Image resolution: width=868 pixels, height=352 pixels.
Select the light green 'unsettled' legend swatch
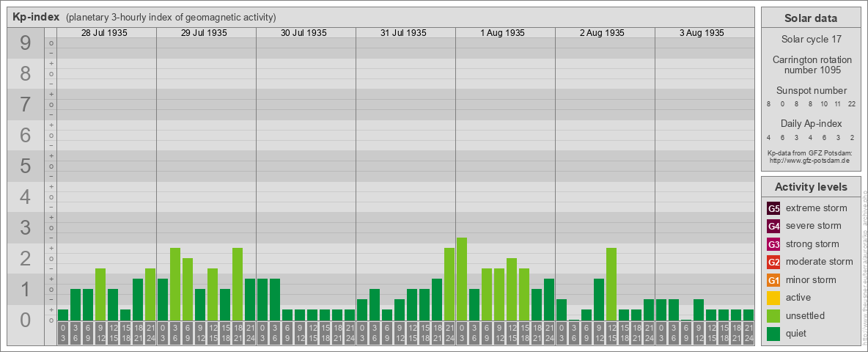click(773, 315)
